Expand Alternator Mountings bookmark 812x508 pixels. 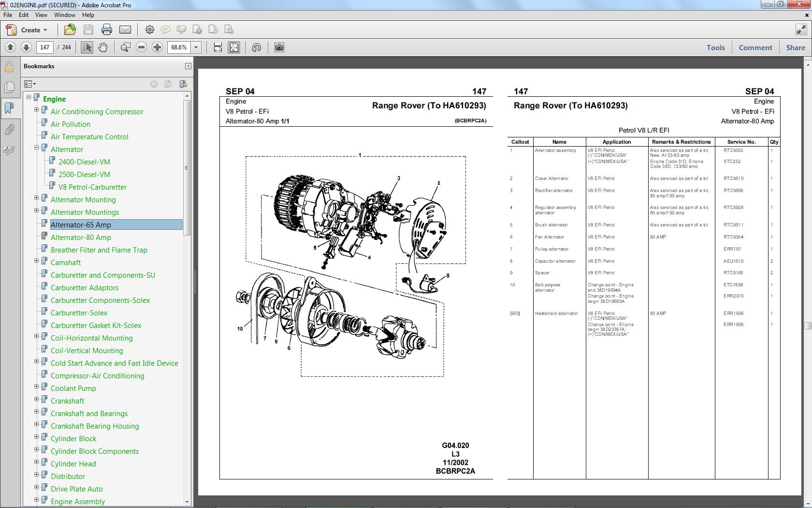pyautogui.click(x=36, y=210)
